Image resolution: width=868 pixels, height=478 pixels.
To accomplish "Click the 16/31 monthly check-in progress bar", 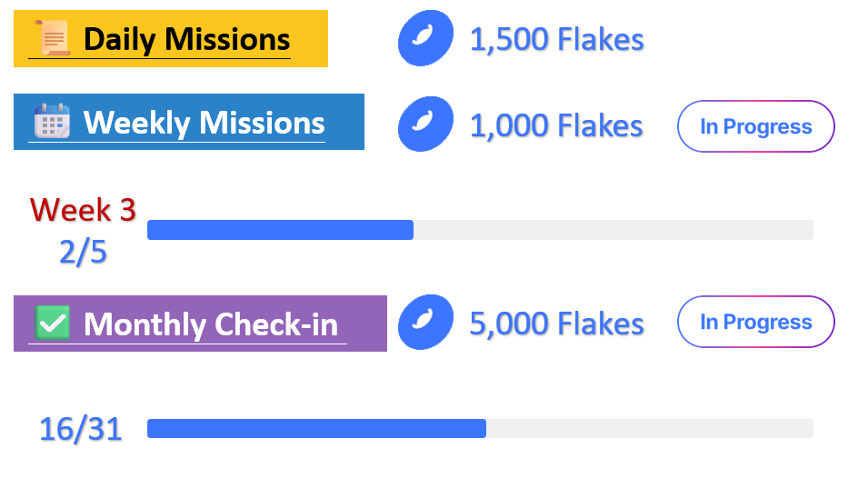I will 480,428.
